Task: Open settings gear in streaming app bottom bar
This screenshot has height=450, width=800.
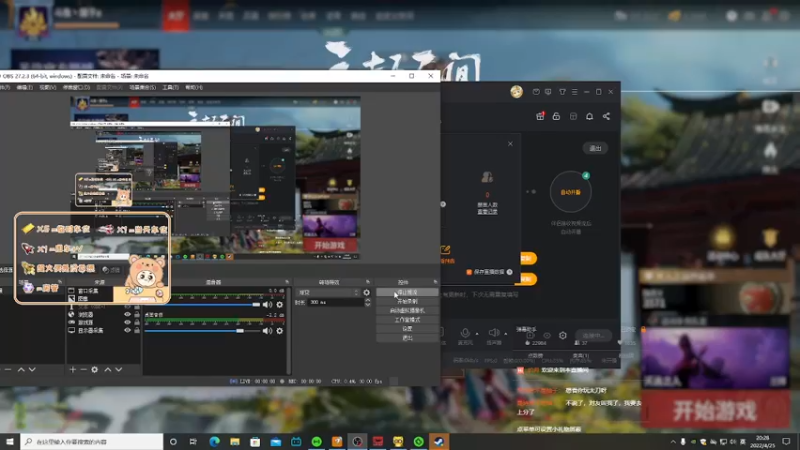Action: click(563, 335)
